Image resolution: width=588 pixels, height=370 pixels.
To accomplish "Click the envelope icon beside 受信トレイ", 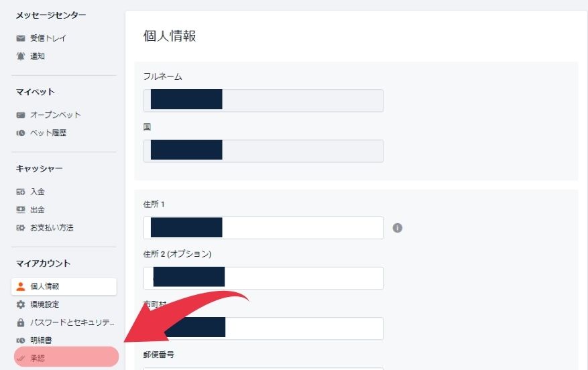I will point(21,38).
